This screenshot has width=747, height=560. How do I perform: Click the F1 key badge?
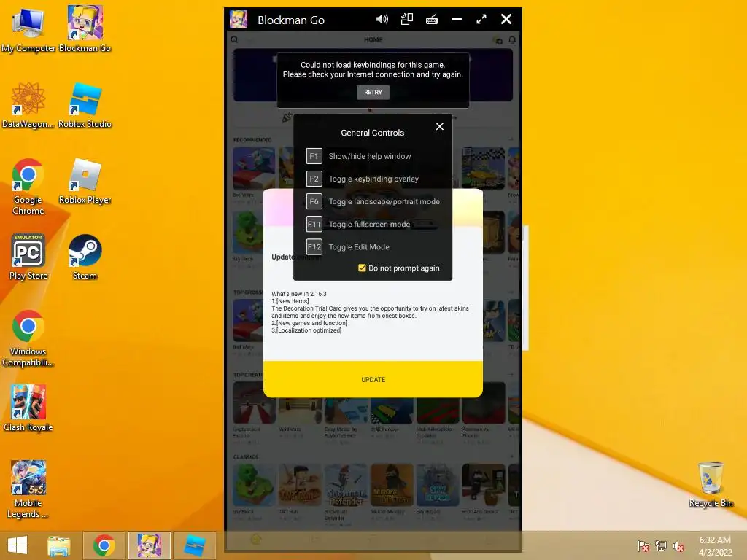pyautogui.click(x=314, y=156)
